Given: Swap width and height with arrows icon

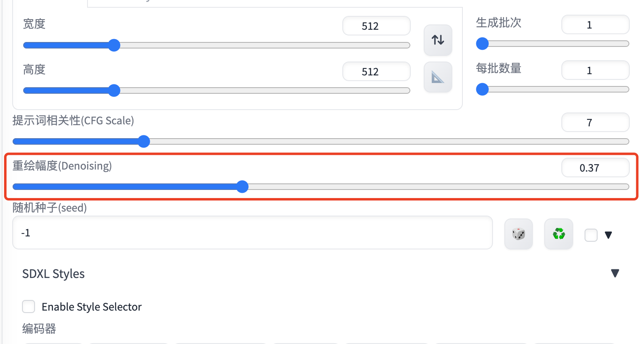Looking at the screenshot, I should [438, 40].
